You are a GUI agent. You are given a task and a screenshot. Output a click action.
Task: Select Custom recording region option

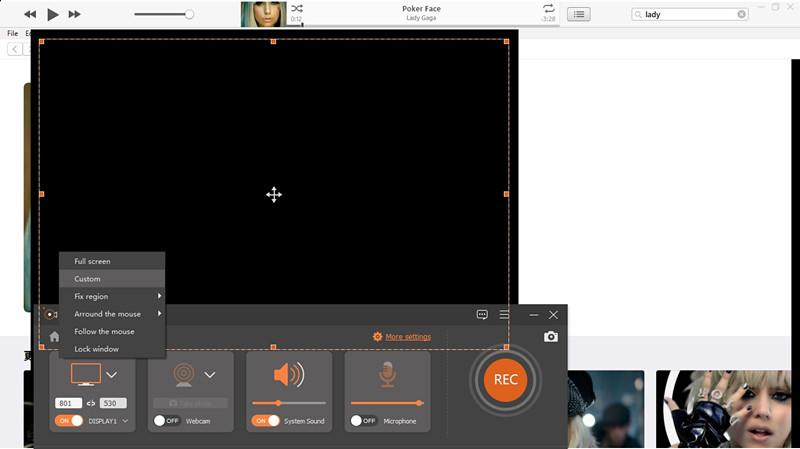click(x=112, y=279)
